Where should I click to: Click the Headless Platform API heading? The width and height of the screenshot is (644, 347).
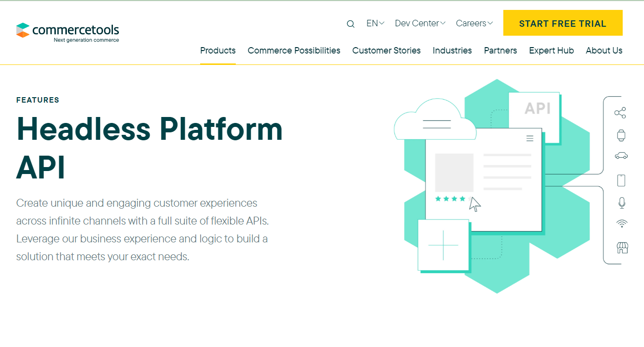click(x=150, y=148)
